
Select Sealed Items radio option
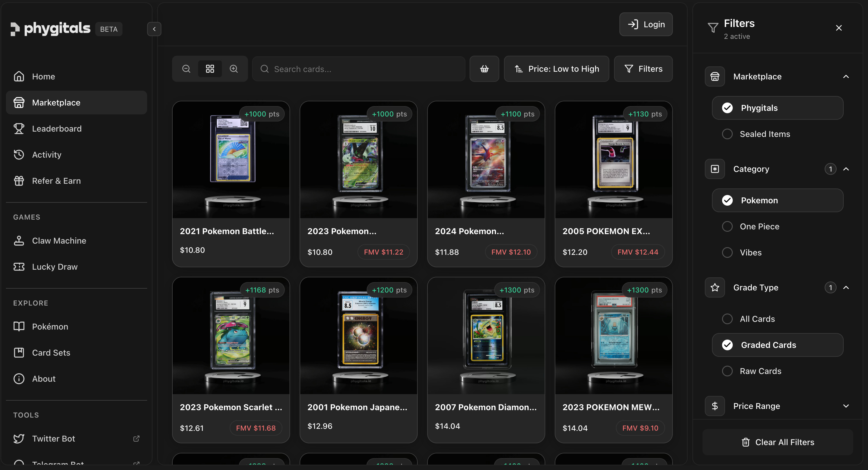click(727, 134)
